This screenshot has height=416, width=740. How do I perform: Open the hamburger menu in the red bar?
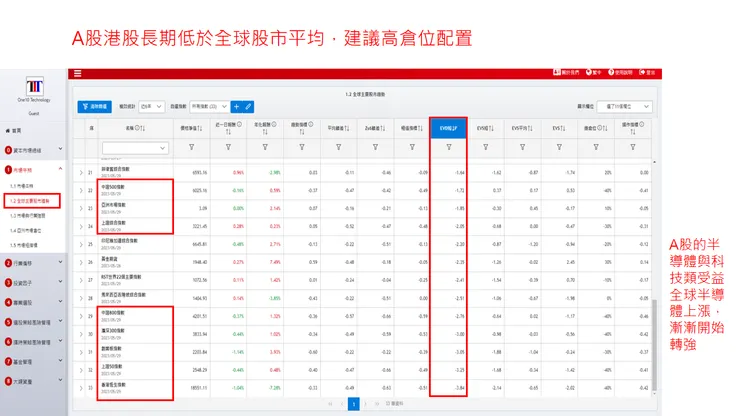[77, 73]
